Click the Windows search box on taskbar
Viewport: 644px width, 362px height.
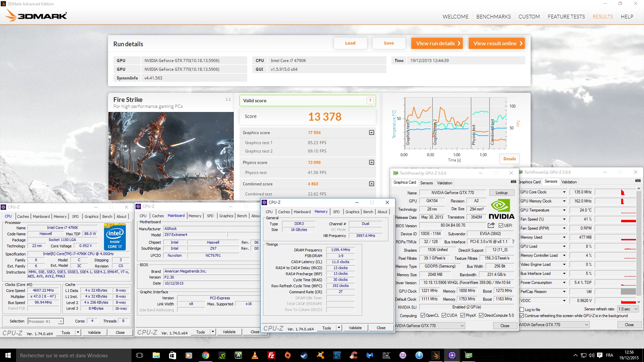[74, 355]
